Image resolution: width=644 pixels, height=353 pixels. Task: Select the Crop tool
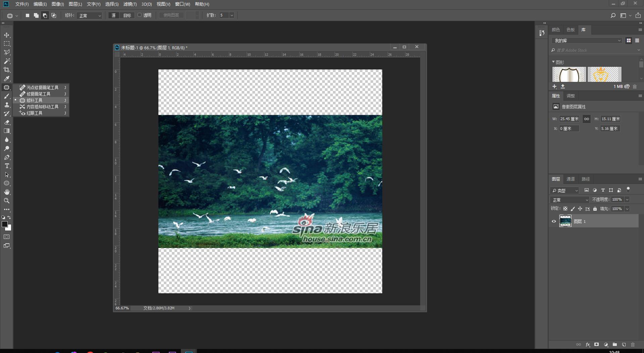tap(7, 70)
